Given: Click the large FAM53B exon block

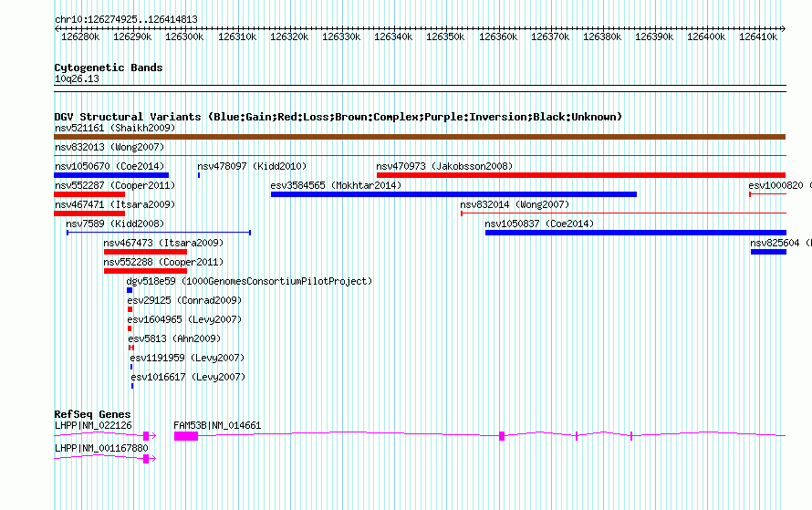Looking at the screenshot, I should click(x=186, y=436).
